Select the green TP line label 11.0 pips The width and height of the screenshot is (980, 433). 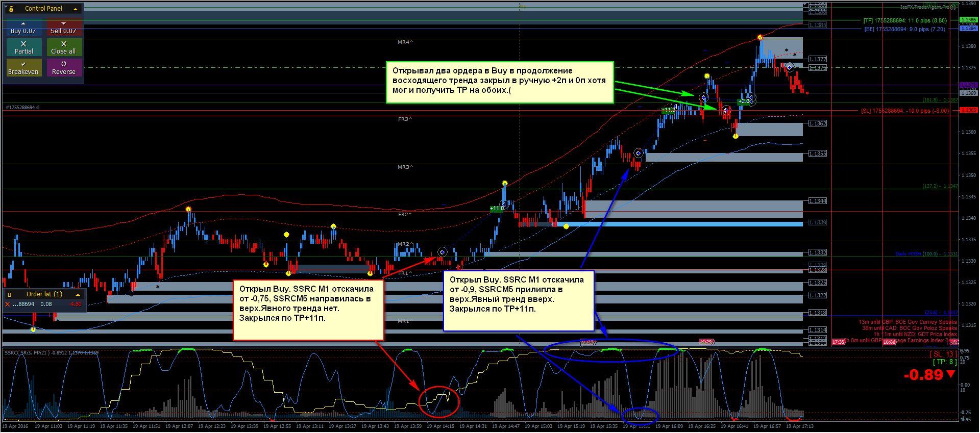[x=905, y=21]
